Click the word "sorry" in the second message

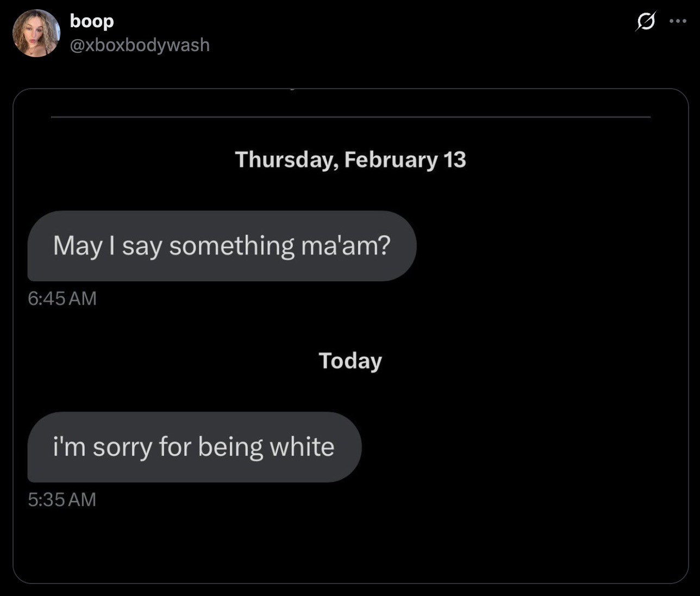[x=122, y=447]
